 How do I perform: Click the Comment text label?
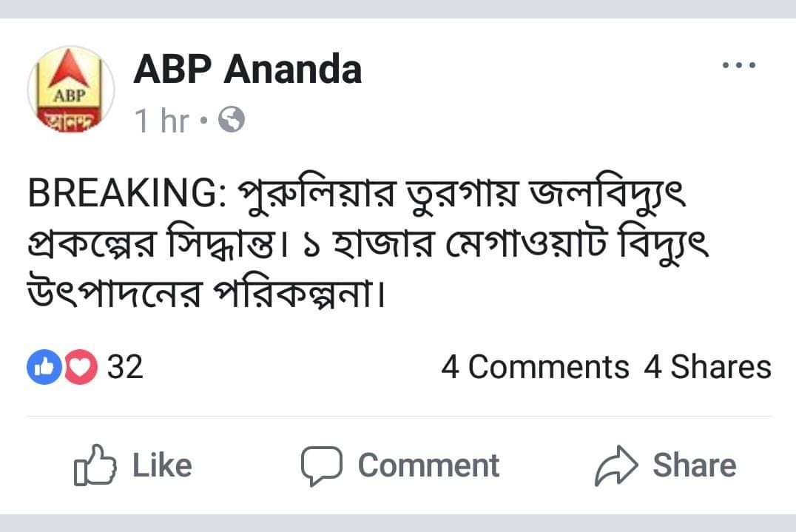point(428,465)
